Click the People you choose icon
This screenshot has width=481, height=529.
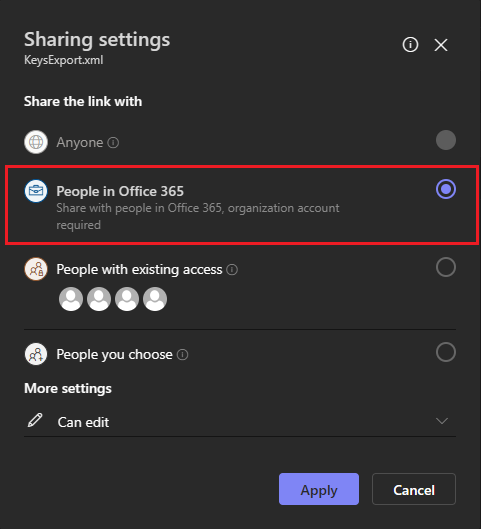pyautogui.click(x=36, y=354)
